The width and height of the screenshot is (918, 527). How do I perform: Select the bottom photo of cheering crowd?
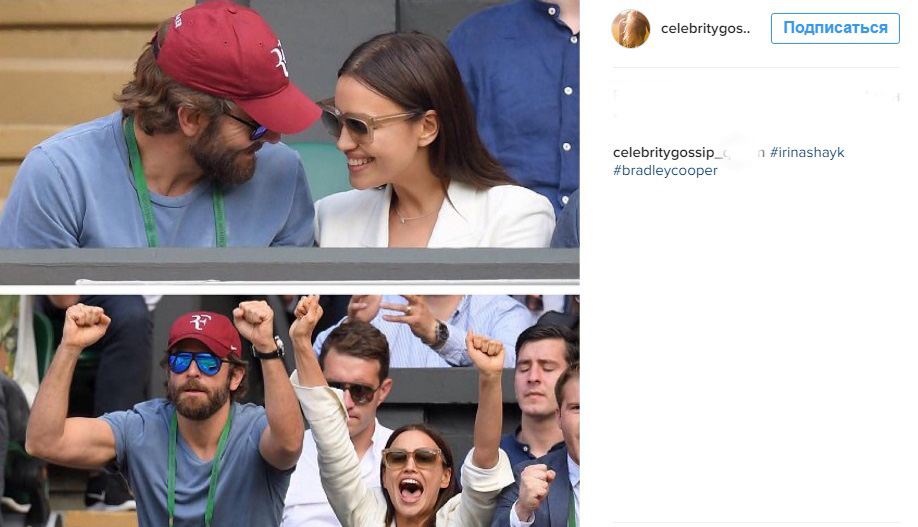click(x=289, y=410)
